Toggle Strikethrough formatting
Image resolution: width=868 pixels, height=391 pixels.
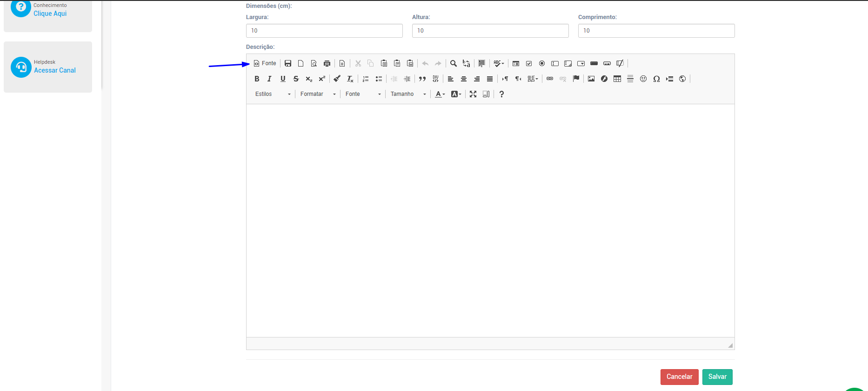point(296,79)
